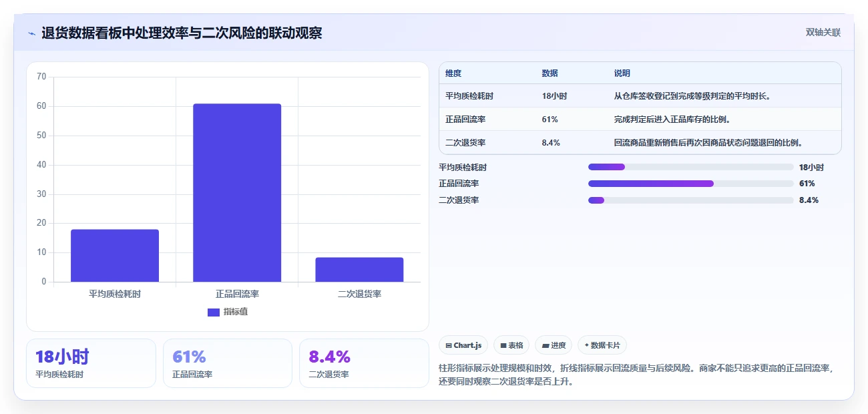868x414 pixels.
Task: Select the 正品回流率 bar in the chart
Action: coord(237,193)
